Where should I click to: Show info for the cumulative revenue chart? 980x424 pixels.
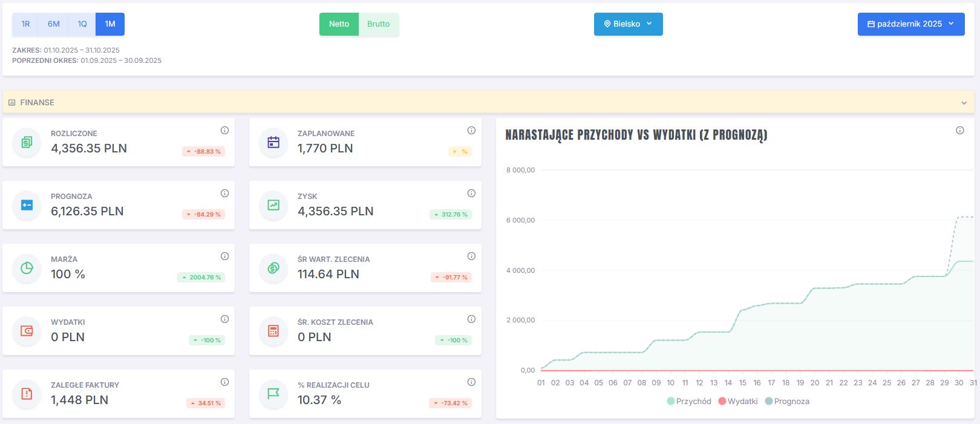(x=959, y=131)
